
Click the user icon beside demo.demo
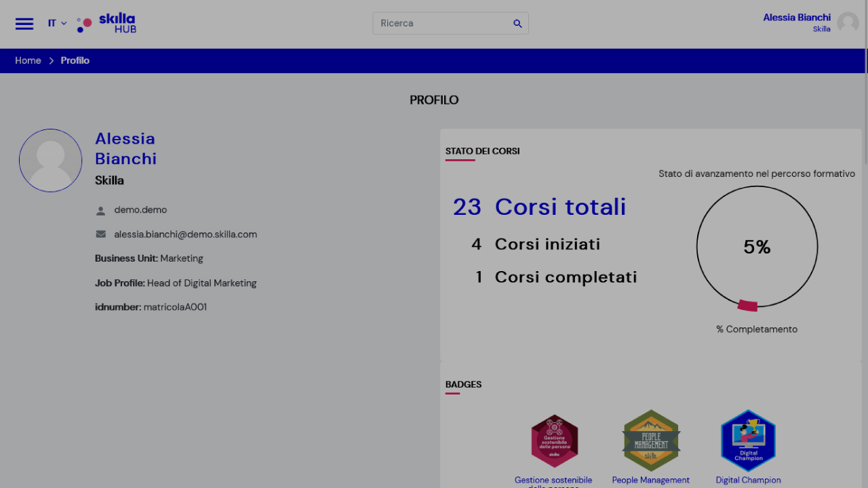pyautogui.click(x=101, y=211)
